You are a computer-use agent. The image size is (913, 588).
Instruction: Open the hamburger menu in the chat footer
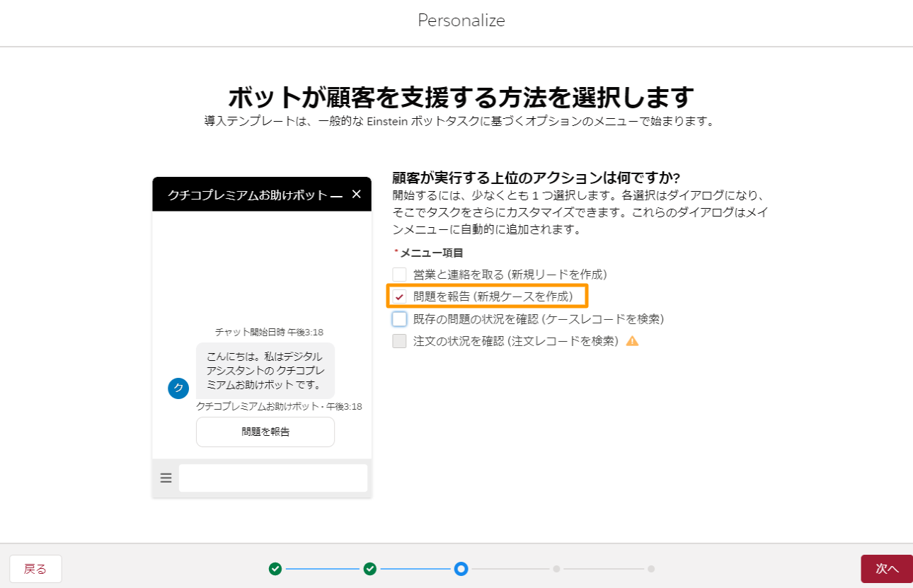166,478
